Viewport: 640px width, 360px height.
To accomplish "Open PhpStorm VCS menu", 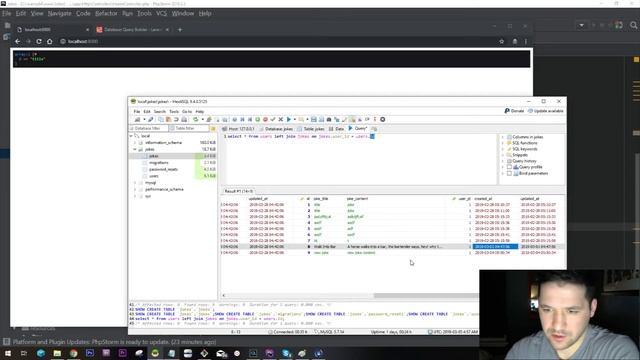I will click(x=162, y=13).
